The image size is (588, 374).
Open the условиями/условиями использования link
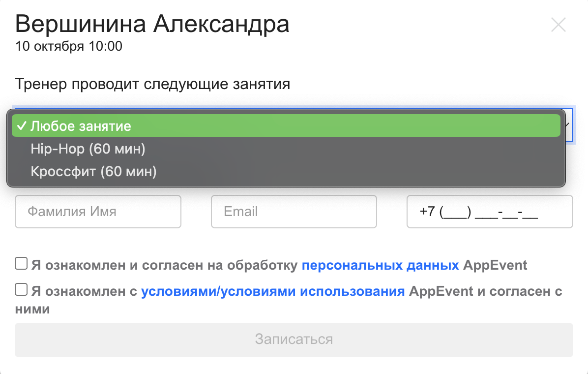tap(273, 291)
